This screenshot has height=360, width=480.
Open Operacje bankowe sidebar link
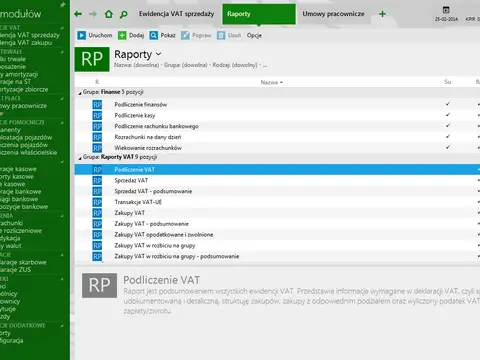[x=21, y=192]
